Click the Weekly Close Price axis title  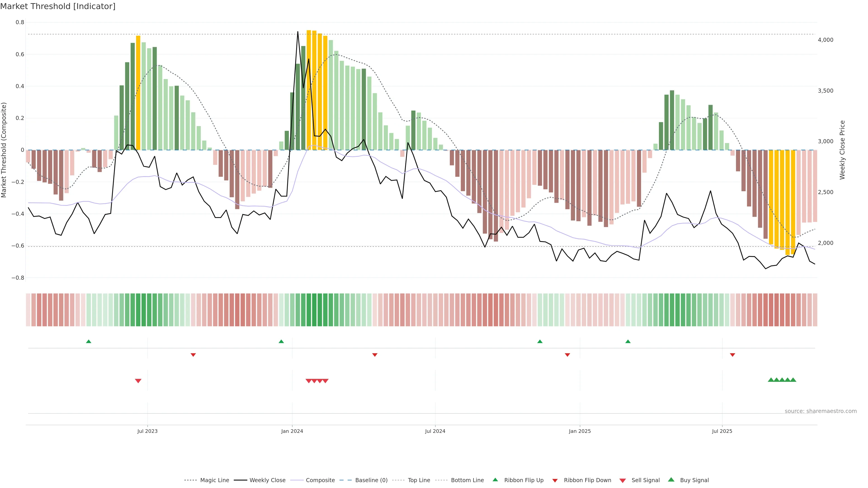pos(842,150)
